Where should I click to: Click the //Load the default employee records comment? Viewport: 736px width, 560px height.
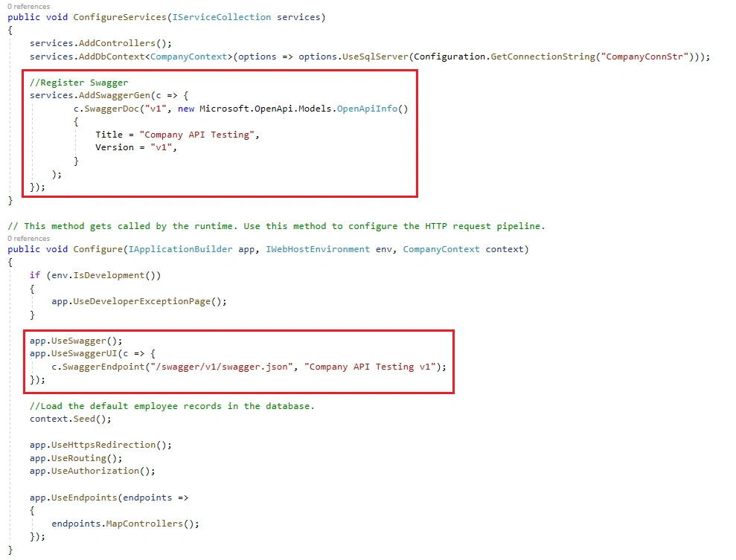[x=172, y=406]
